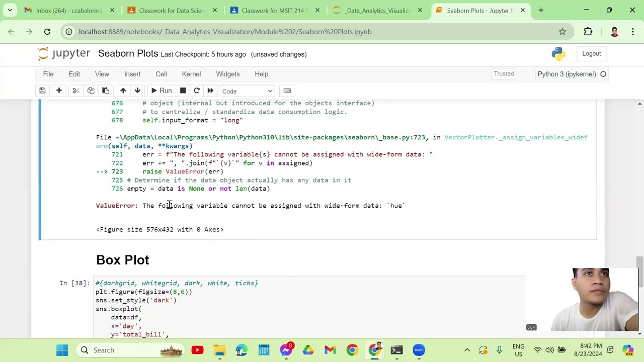Click the microphone tray icon
The height and width of the screenshot is (362, 644).
499,350
